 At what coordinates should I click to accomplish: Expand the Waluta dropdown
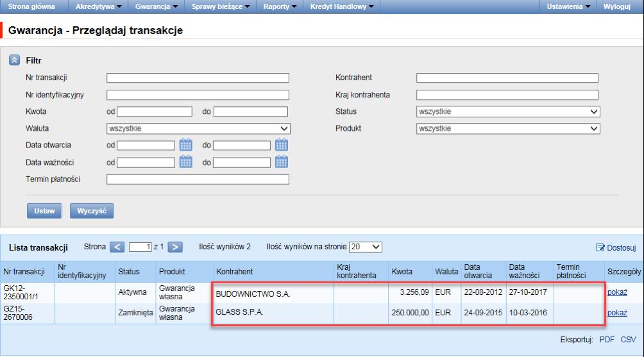point(198,128)
